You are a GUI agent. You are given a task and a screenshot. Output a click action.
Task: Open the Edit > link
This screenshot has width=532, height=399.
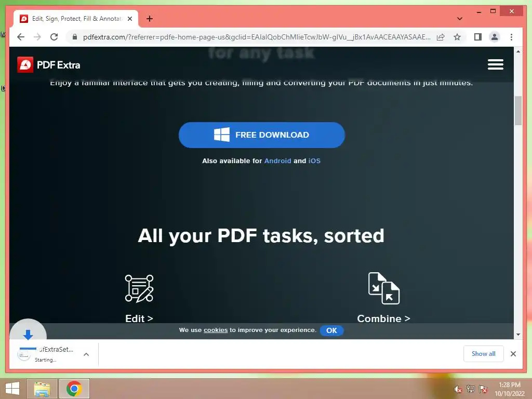[139, 318]
